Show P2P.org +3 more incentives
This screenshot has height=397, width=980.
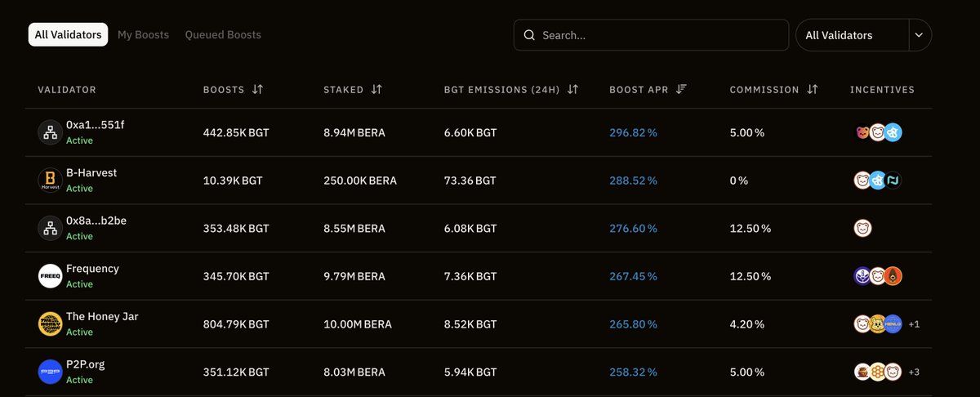click(x=914, y=372)
